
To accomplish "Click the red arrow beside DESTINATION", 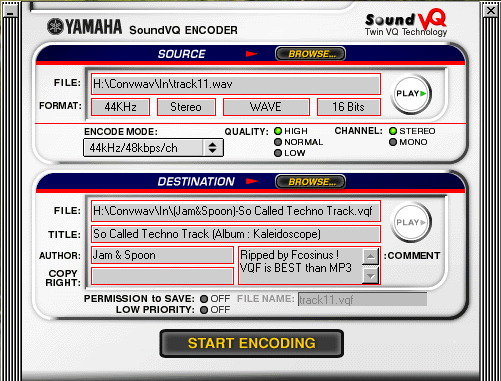I will [x=252, y=181].
